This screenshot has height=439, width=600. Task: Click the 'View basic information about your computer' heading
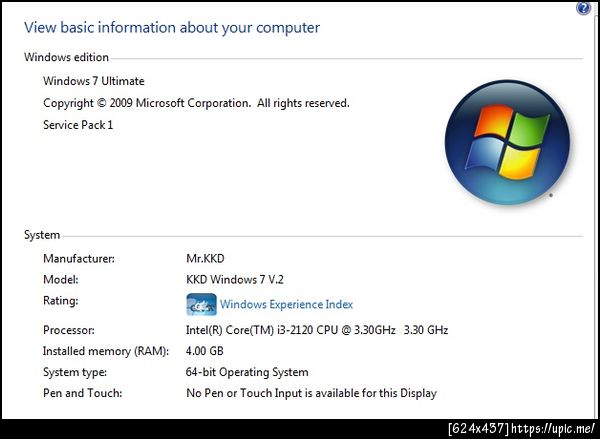coord(172,27)
